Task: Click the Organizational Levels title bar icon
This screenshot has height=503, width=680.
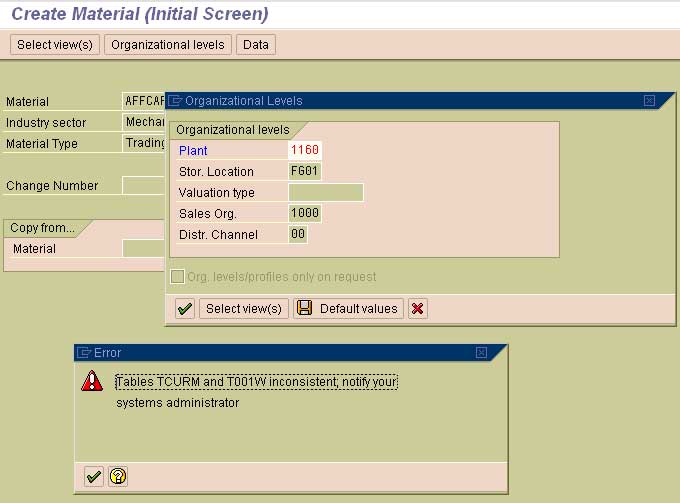Action: coord(175,101)
